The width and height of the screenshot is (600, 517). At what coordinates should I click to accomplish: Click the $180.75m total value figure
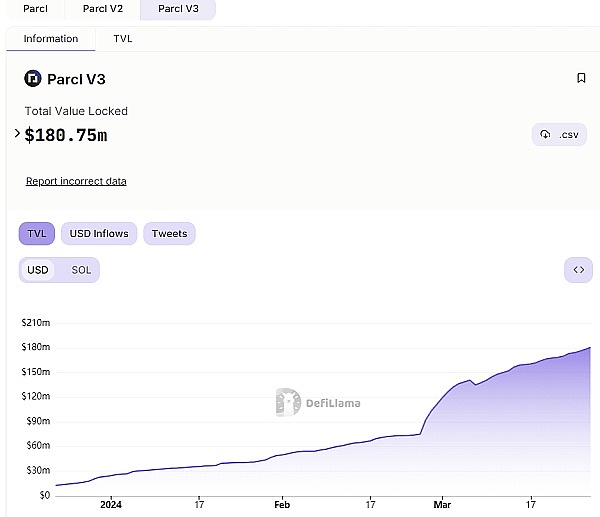[x=66, y=135]
